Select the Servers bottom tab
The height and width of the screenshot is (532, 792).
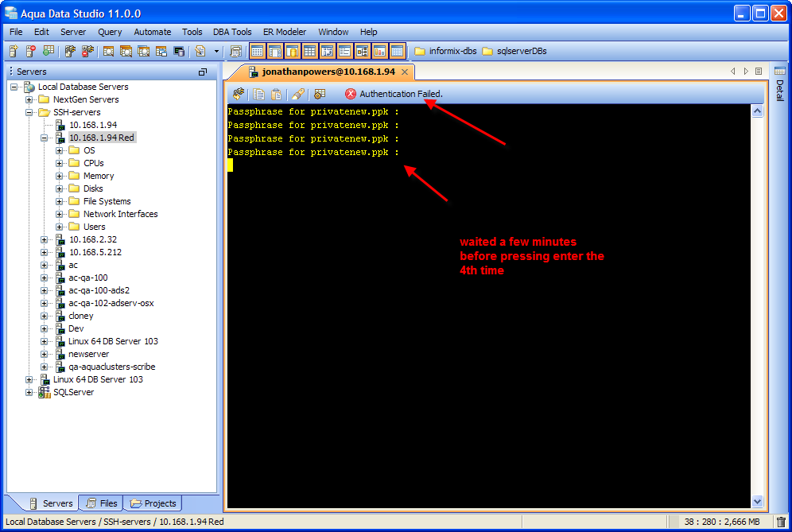(x=51, y=503)
